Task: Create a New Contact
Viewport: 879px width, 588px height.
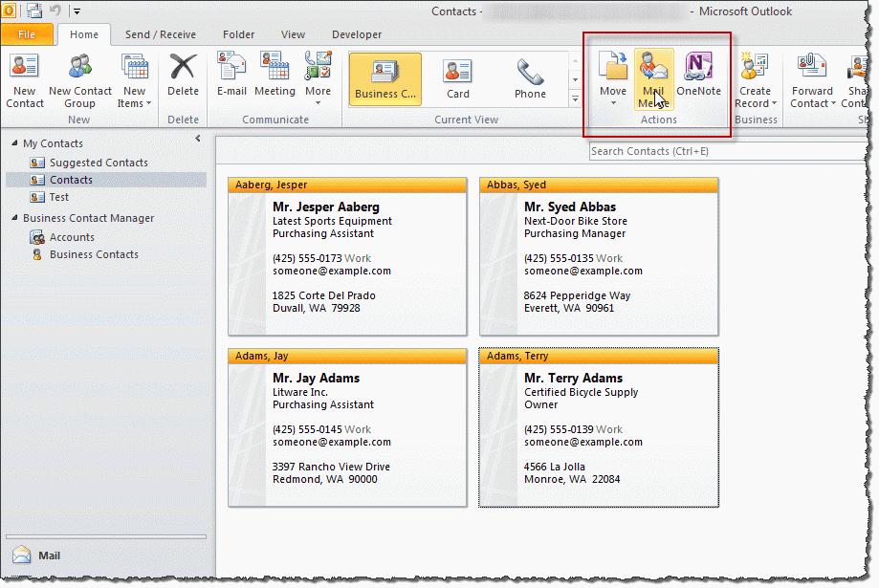Action: pos(24,80)
